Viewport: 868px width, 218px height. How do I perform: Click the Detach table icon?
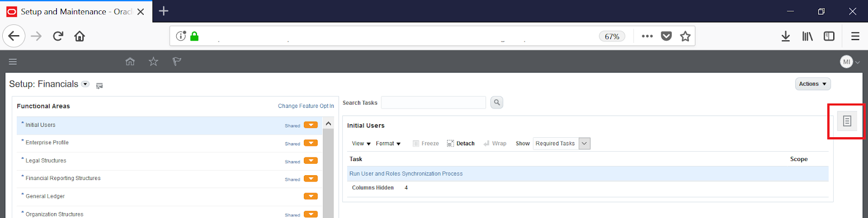click(x=461, y=144)
